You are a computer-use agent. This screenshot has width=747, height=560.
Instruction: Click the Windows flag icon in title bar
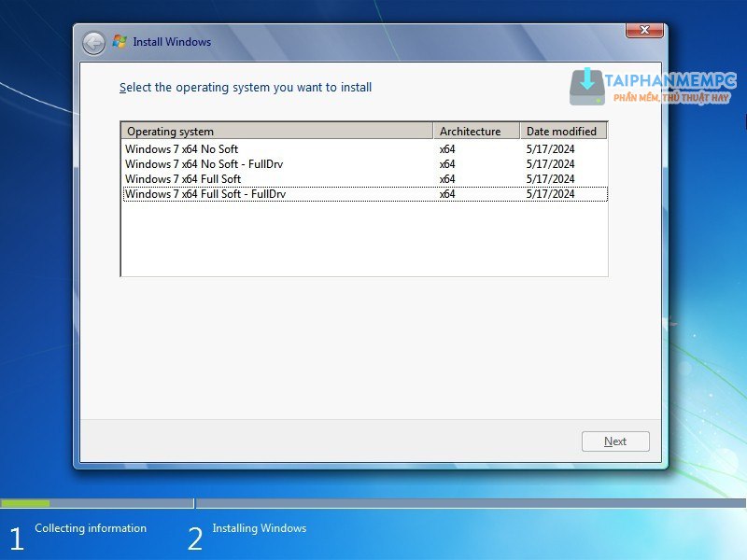[x=120, y=42]
